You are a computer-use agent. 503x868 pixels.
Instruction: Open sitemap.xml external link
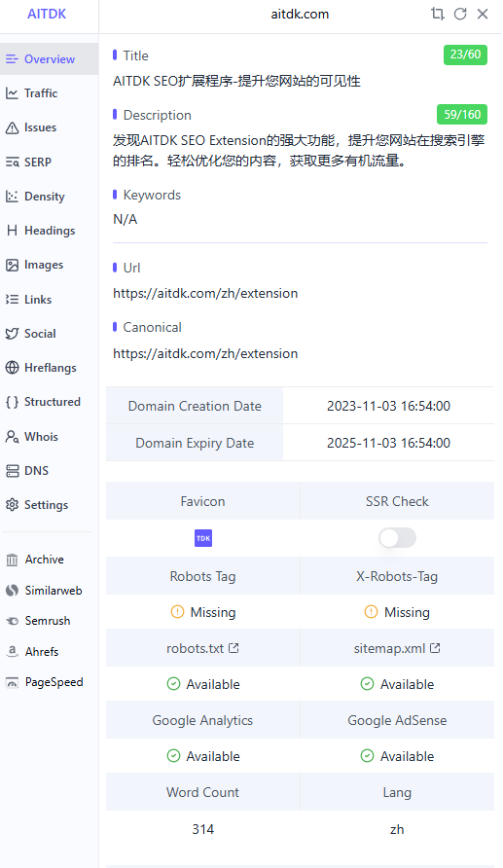[397, 648]
